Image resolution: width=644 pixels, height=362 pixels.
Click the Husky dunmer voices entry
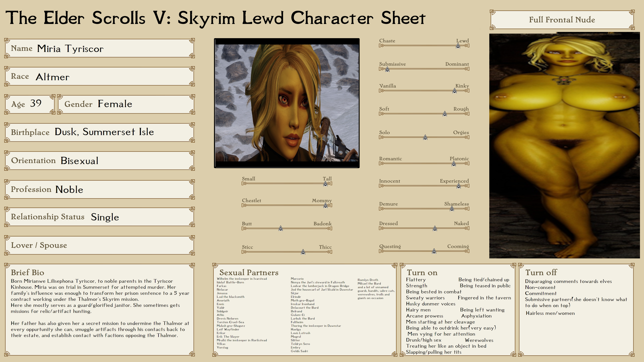pyautogui.click(x=431, y=304)
